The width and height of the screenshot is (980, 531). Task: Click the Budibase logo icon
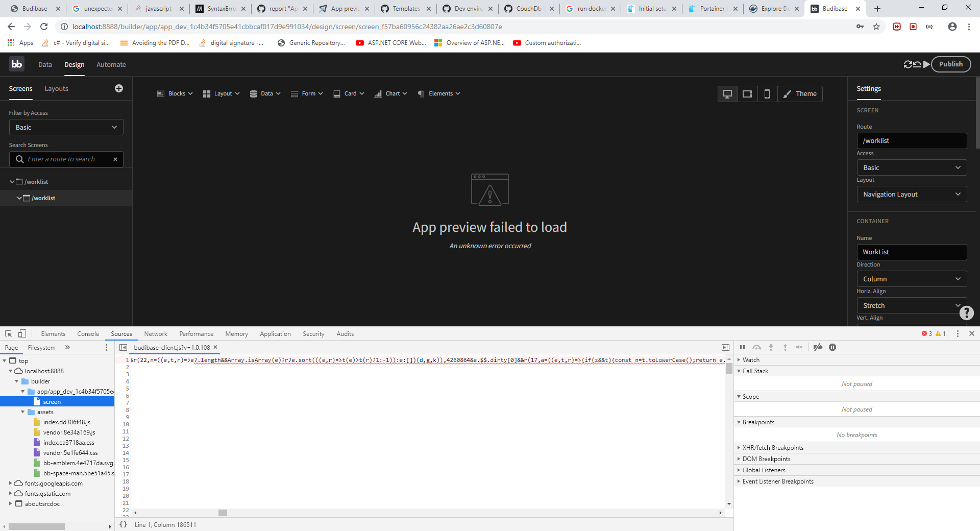tap(17, 64)
